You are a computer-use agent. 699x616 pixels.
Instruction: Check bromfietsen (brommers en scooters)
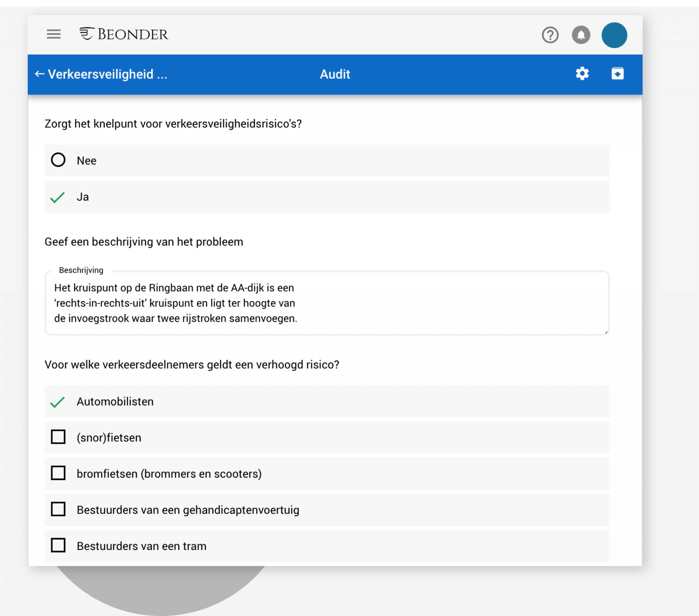(x=58, y=473)
